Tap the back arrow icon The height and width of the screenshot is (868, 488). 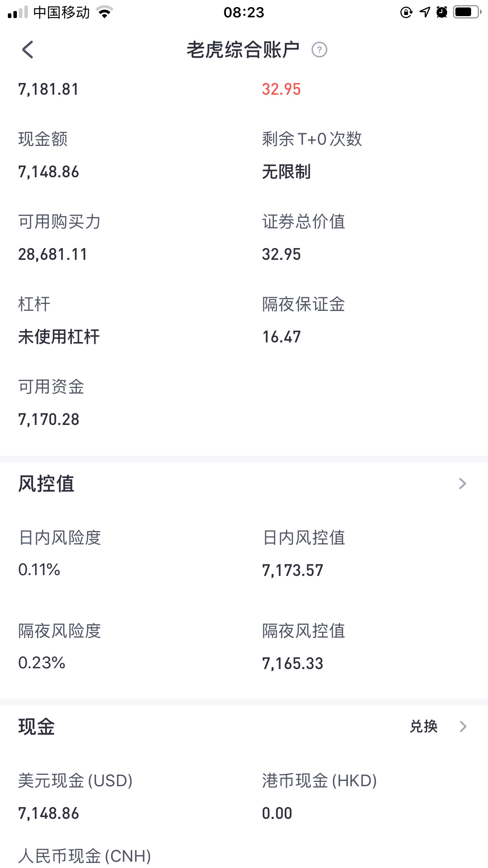pyautogui.click(x=28, y=50)
